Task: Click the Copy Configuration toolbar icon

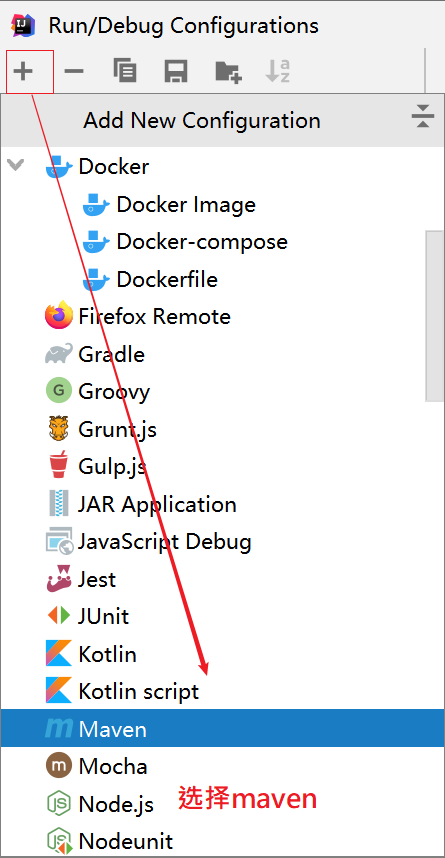Action: tap(125, 71)
